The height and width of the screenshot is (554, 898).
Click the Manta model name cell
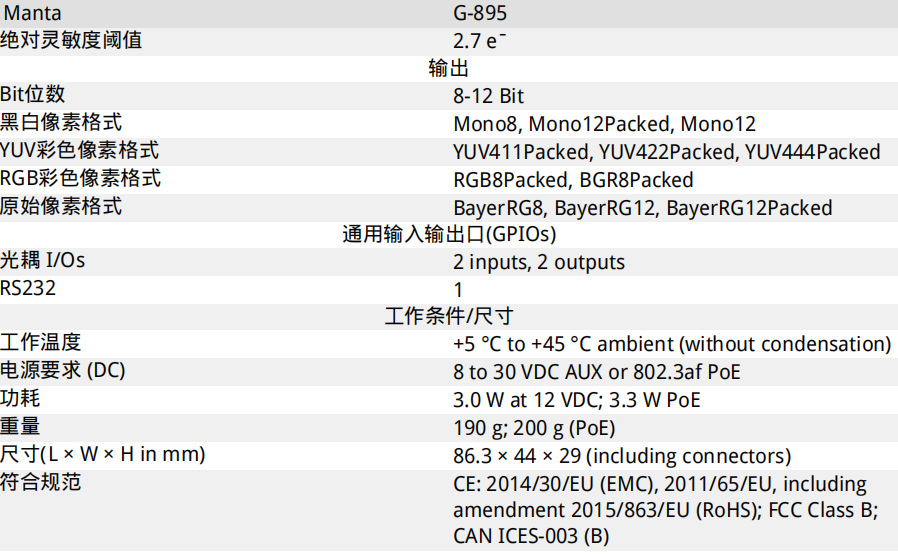pos(32,13)
